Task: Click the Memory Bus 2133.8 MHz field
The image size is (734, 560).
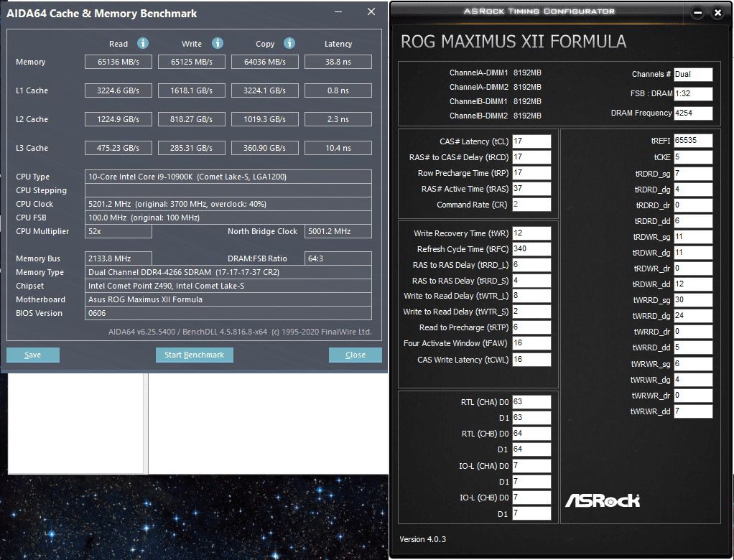Action: (119, 258)
